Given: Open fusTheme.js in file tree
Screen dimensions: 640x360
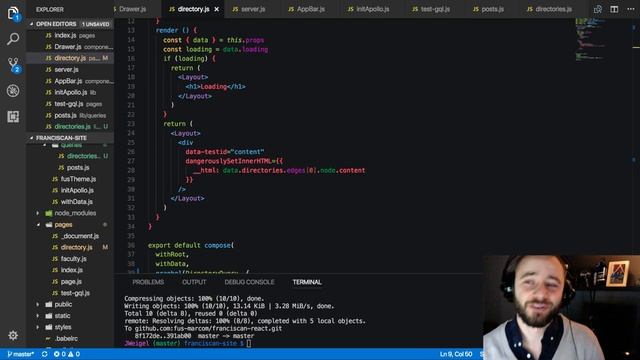Looking at the screenshot, I should pyautogui.click(x=70, y=179).
